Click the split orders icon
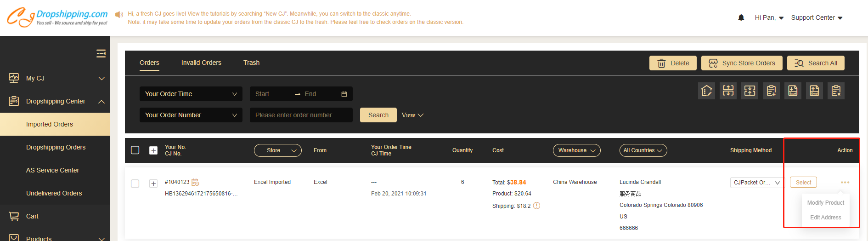Image resolution: width=868 pixels, height=241 pixels. click(728, 91)
